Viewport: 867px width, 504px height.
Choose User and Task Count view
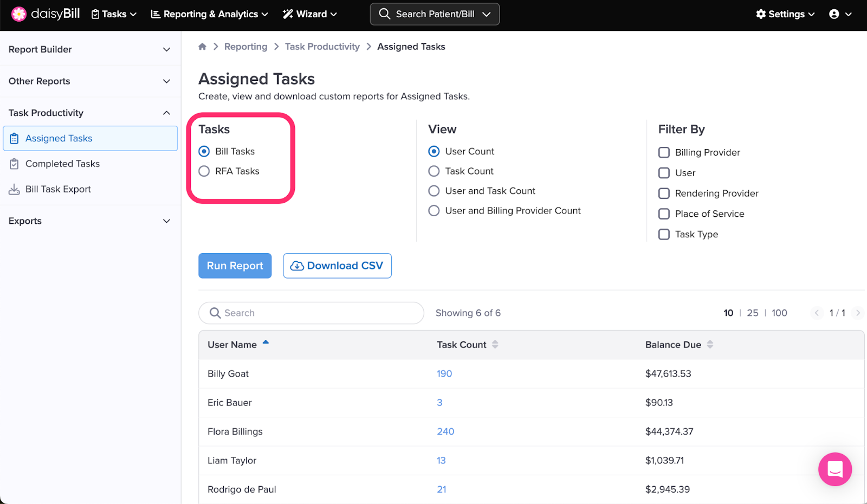click(434, 191)
